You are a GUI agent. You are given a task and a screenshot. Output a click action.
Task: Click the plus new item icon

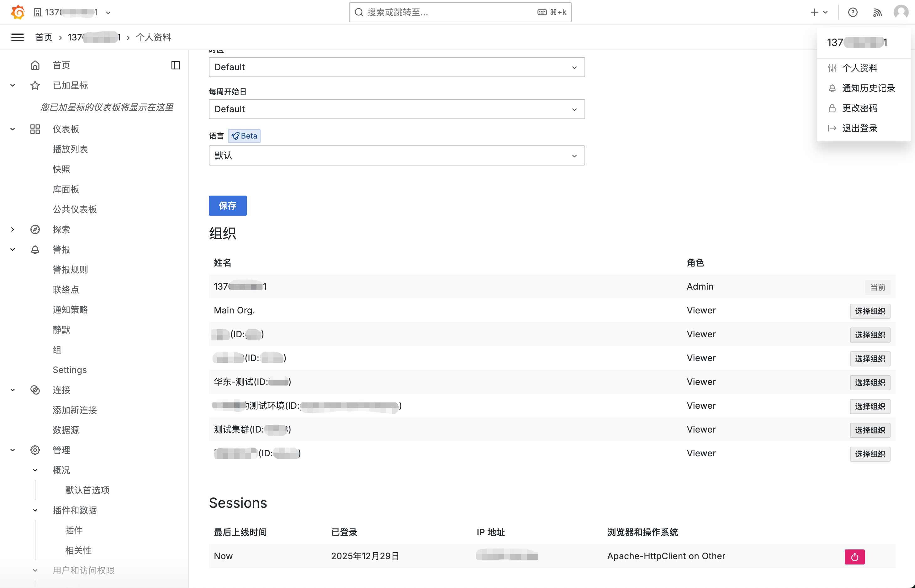point(815,12)
